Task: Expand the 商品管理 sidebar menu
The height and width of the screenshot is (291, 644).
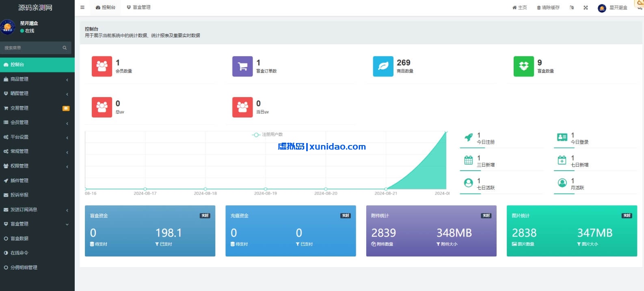Action: [x=37, y=79]
